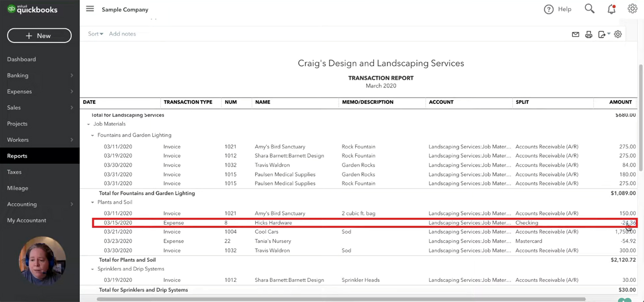Collapse Sprinklers and Drip Systems group

[93, 269]
